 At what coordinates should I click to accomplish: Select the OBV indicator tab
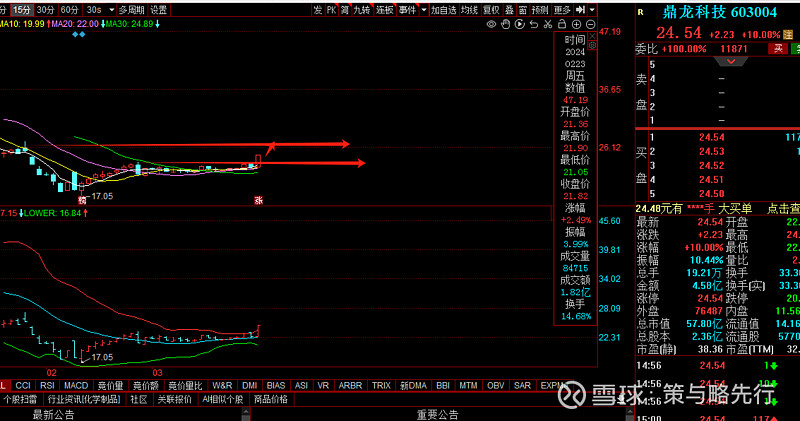point(495,386)
